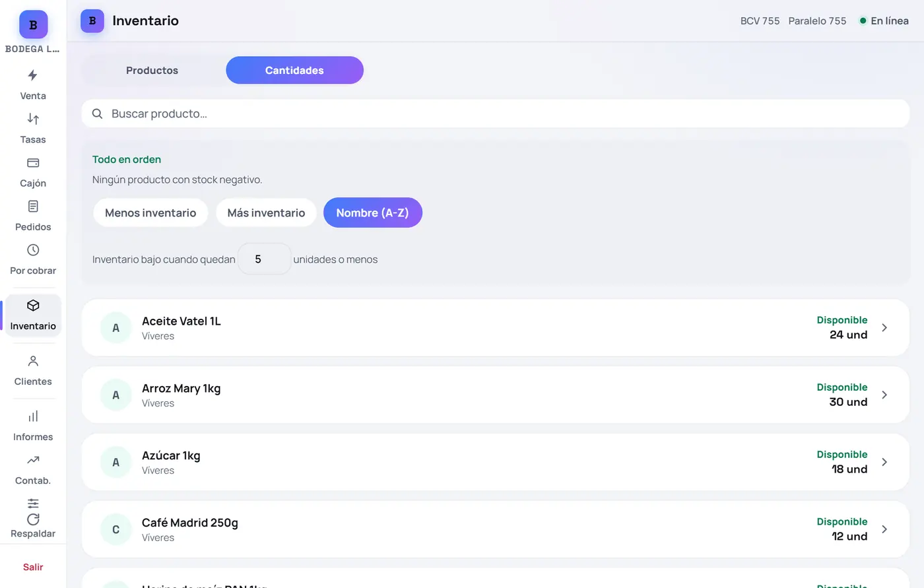Click the BCV 755 rate
The width and height of the screenshot is (924, 588).
[x=760, y=21]
